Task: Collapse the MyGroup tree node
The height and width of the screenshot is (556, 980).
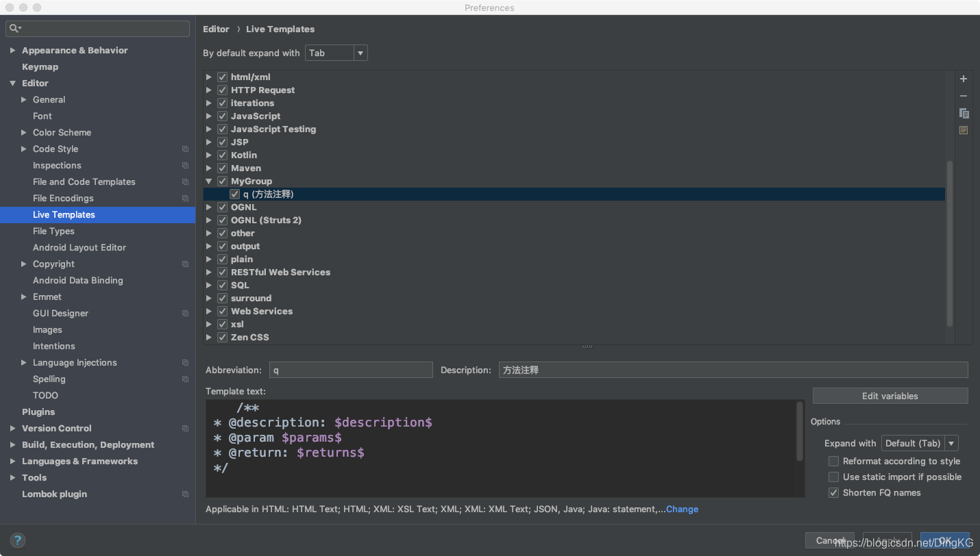Action: pyautogui.click(x=209, y=181)
